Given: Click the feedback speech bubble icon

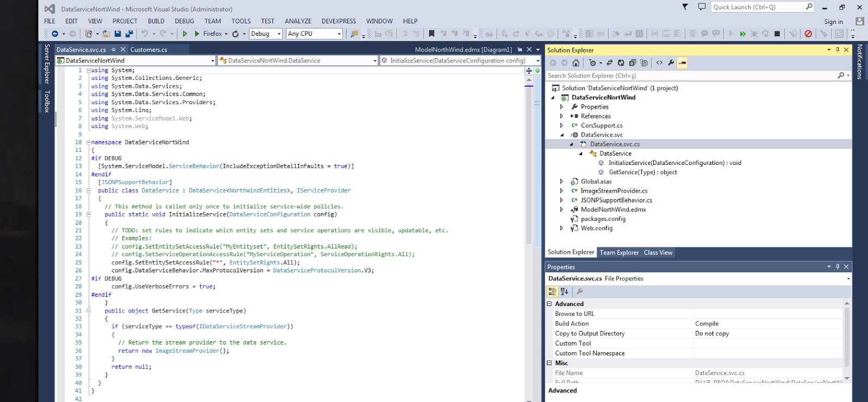Looking at the screenshot, I should pyautogui.click(x=701, y=7).
